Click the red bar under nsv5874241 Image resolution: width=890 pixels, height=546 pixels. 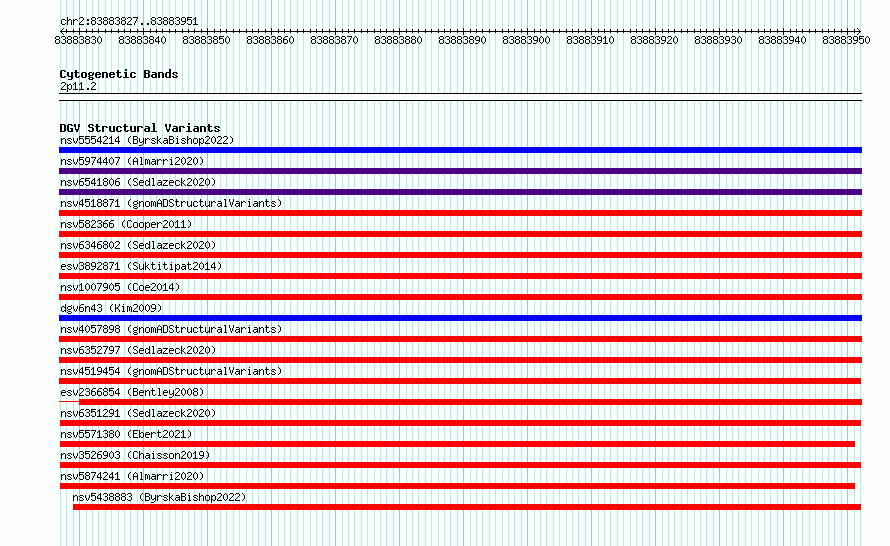point(457,486)
